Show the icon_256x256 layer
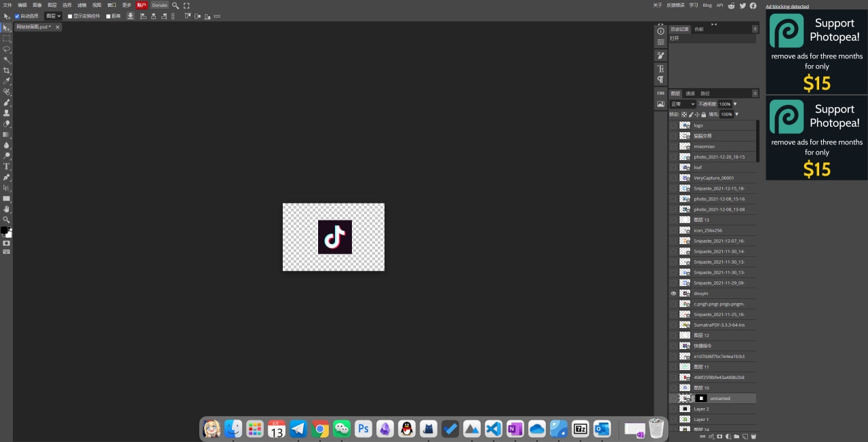 pos(673,230)
